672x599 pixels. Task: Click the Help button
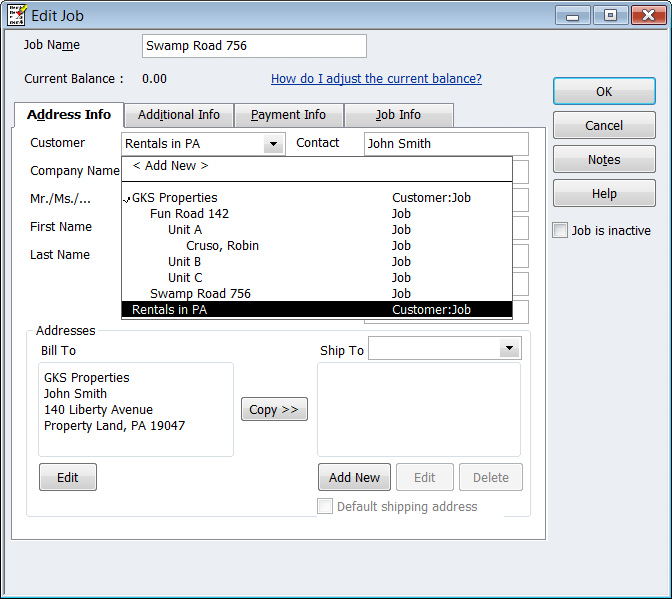tap(604, 194)
